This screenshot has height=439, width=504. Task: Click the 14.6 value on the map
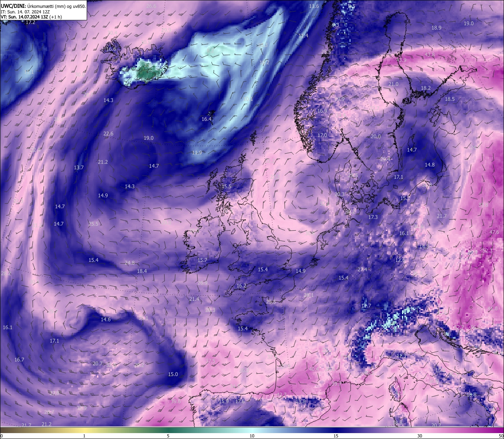(106, 320)
